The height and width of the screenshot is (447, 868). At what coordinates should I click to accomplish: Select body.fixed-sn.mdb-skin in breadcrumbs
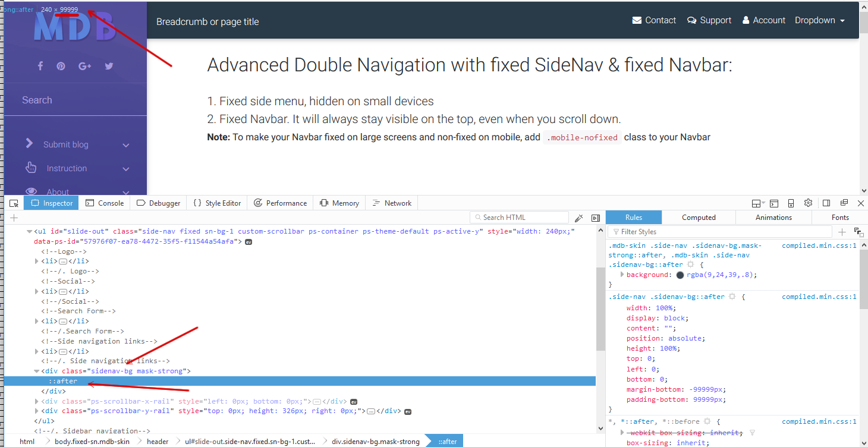point(92,442)
